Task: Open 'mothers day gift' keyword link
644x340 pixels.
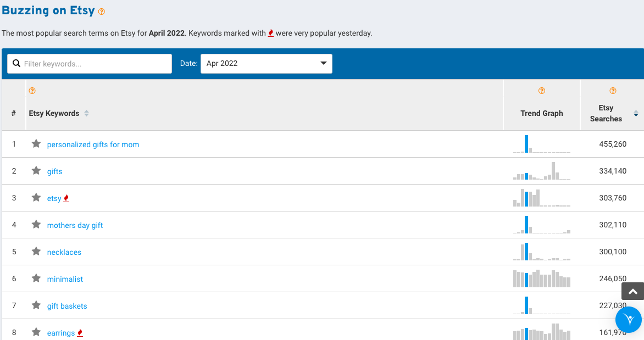Action: tap(75, 225)
